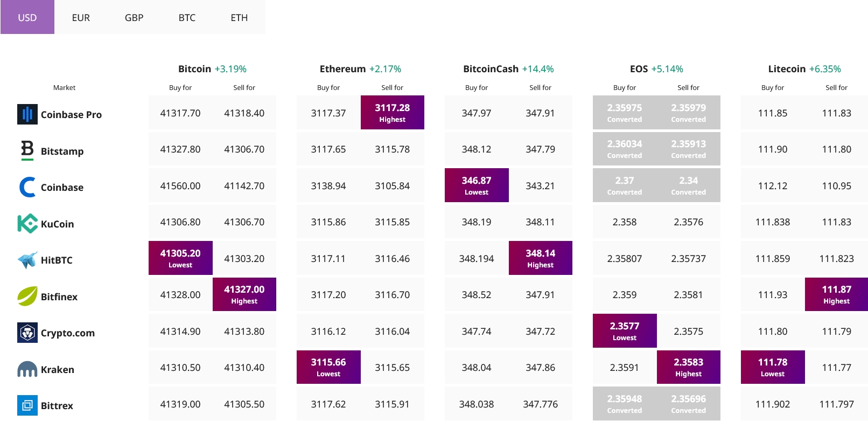Open the Bittrex market link
The image size is (868, 421).
click(57, 405)
